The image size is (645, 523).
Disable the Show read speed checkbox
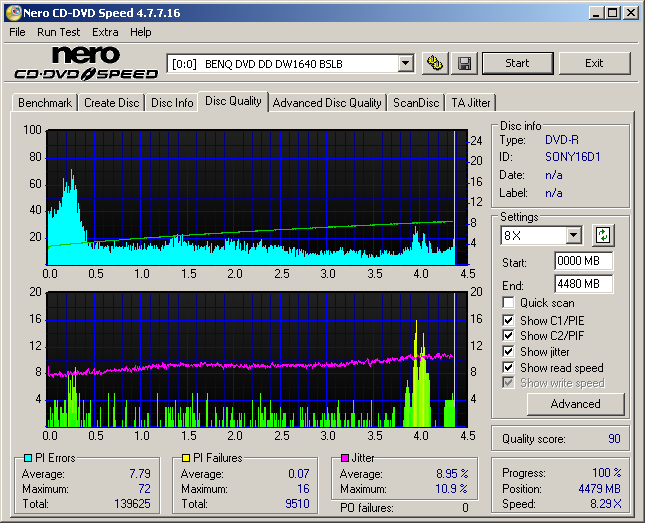click(509, 368)
